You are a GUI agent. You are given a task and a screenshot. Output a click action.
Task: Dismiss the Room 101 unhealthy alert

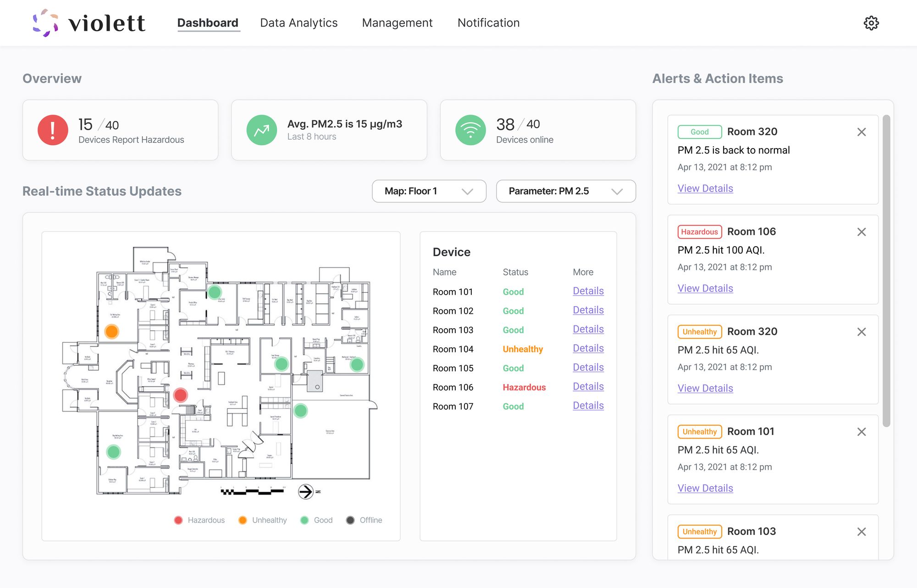point(861,432)
